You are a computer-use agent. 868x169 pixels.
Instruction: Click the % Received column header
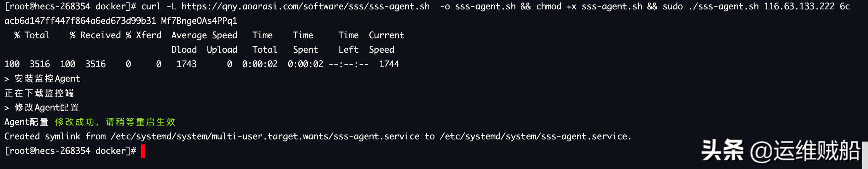95,35
